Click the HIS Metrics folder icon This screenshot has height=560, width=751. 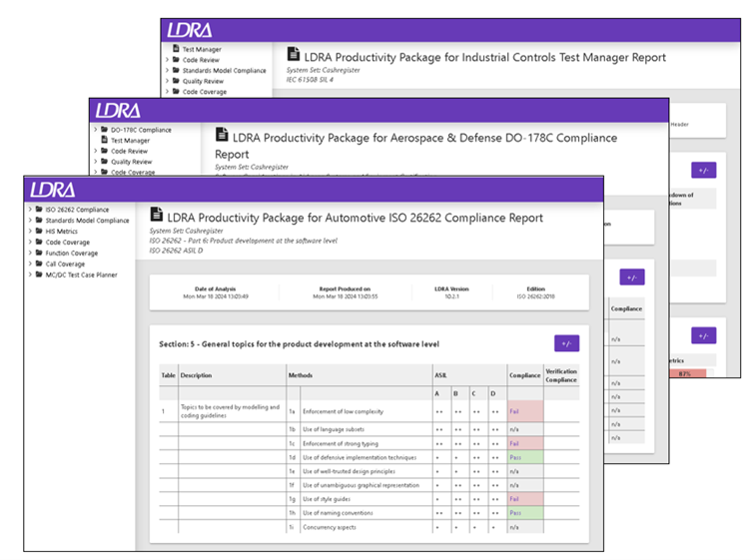pos(39,231)
